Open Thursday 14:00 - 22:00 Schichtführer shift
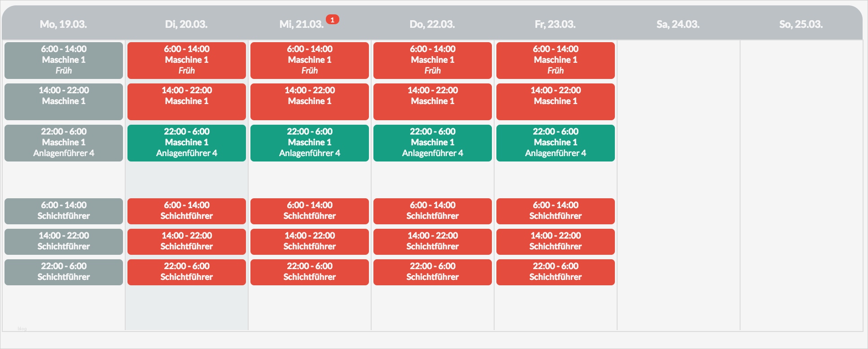868x349 pixels. 433,242
